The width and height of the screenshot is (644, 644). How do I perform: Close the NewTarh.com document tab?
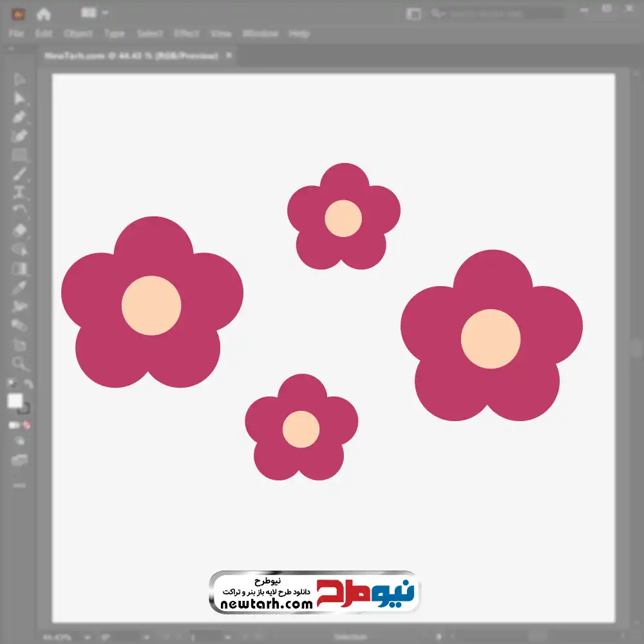[x=229, y=56]
